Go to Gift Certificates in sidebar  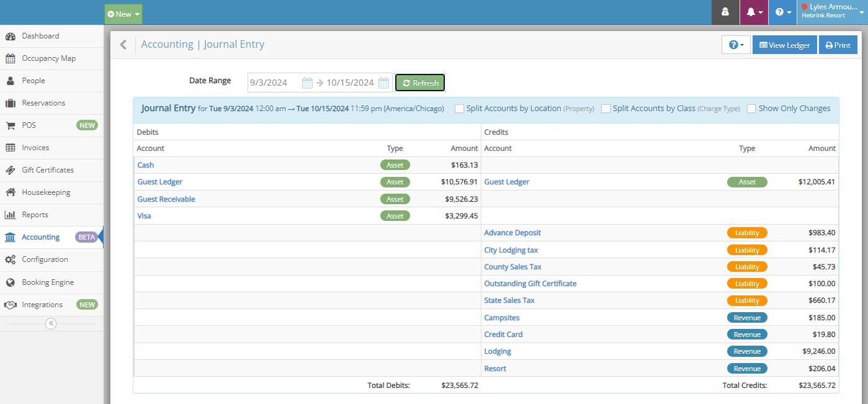coord(47,170)
